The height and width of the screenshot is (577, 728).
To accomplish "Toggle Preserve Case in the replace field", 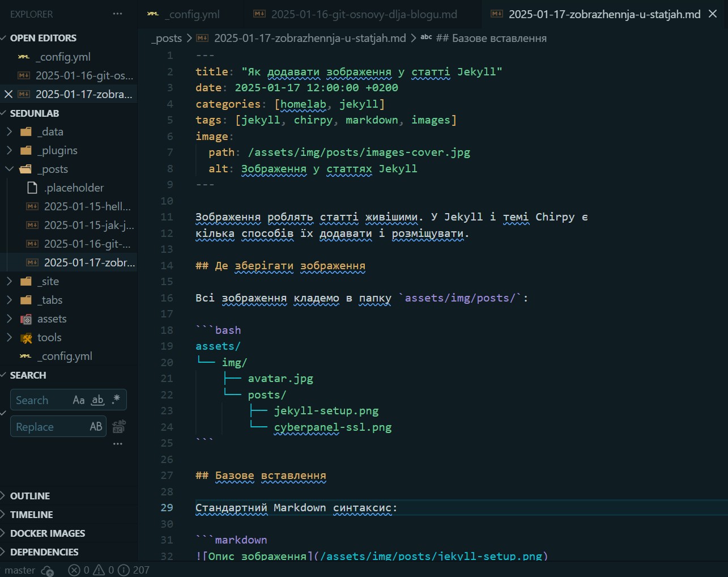I will [96, 427].
